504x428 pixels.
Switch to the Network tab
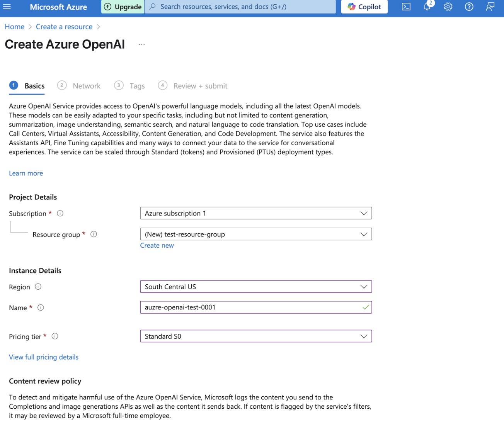(86, 86)
